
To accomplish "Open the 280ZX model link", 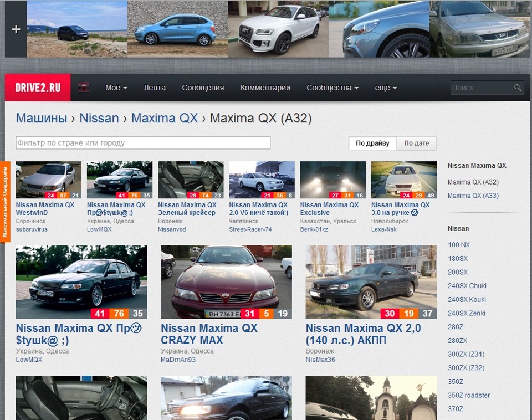I will click(457, 340).
